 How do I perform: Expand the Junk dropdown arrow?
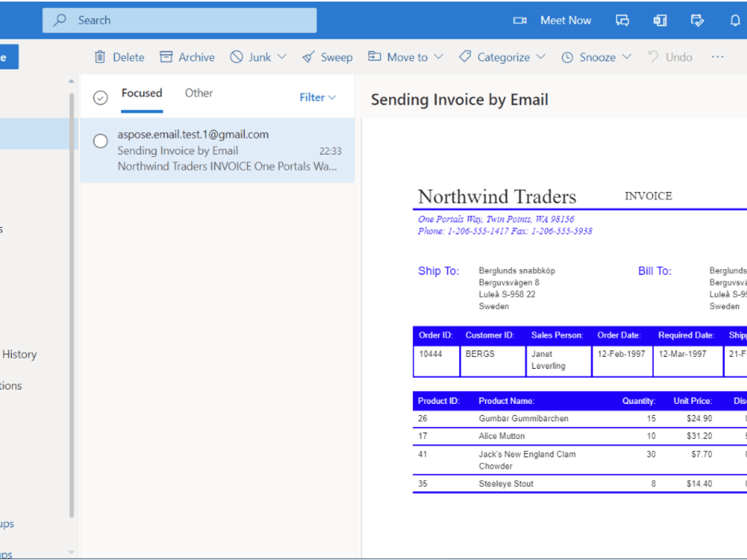[x=282, y=57]
